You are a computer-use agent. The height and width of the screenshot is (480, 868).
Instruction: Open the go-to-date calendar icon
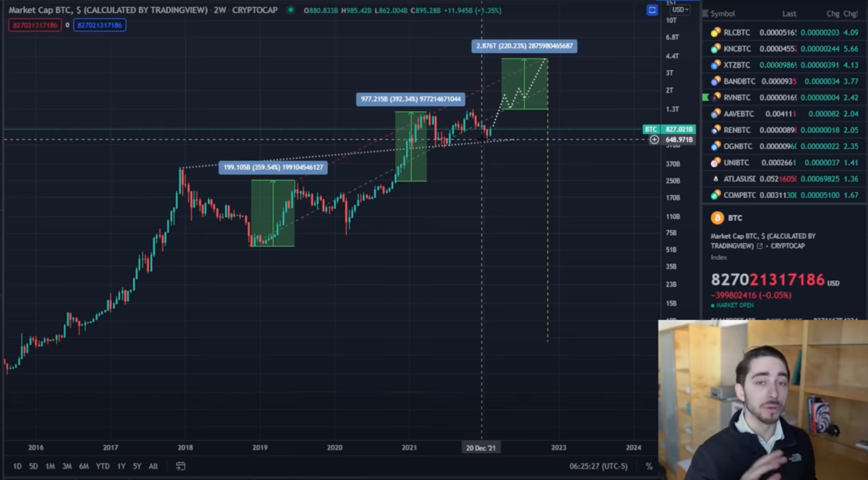(x=180, y=466)
